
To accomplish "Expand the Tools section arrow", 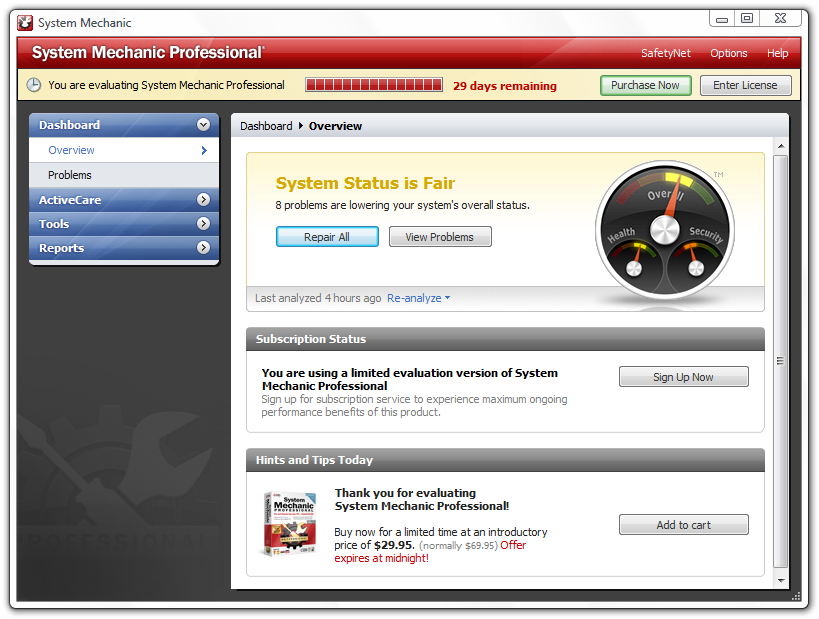I will coord(203,224).
